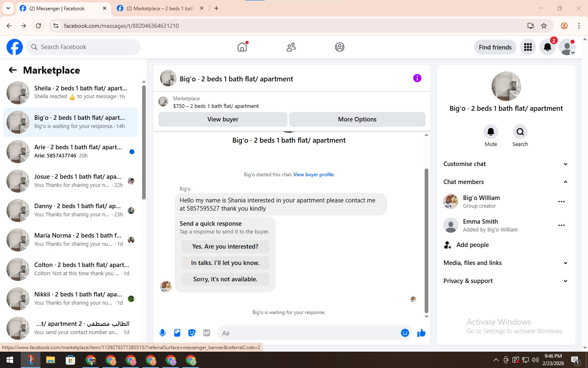Click the More Options button
This screenshot has width=588, height=368.
coord(357,119)
